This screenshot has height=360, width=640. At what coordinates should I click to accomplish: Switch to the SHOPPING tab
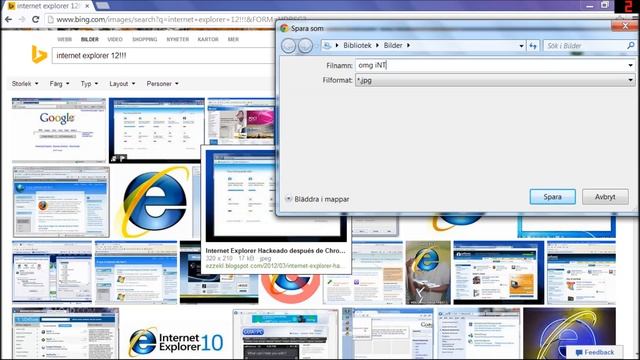[x=144, y=39]
